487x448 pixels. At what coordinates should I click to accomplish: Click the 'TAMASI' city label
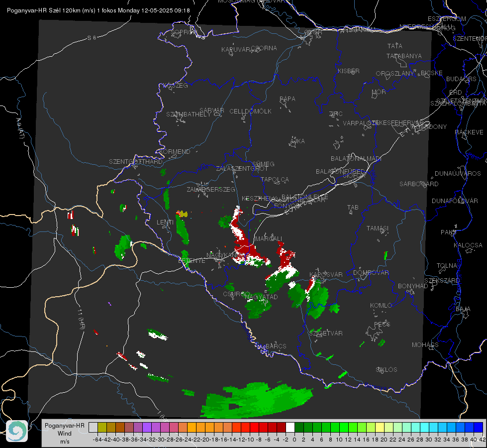(378, 228)
